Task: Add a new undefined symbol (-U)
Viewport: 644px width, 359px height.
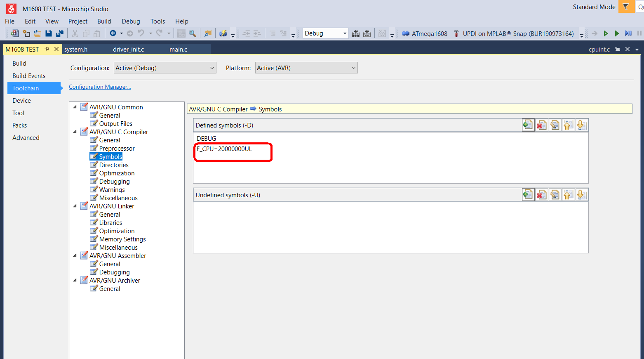Action: coord(528,195)
